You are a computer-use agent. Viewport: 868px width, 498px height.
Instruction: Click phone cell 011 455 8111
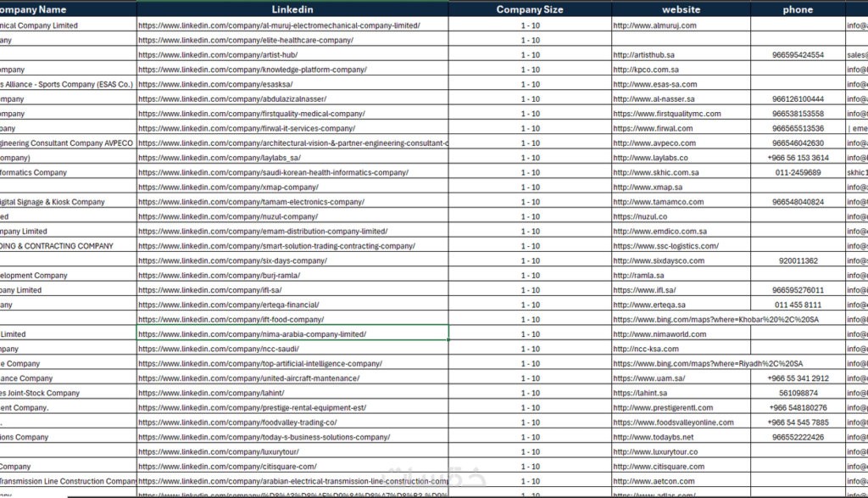coord(798,305)
